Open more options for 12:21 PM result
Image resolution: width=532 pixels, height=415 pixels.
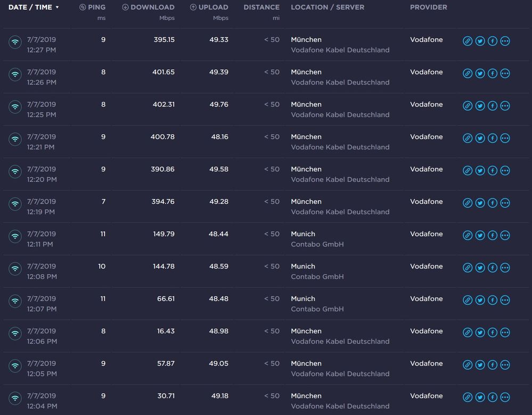point(505,138)
